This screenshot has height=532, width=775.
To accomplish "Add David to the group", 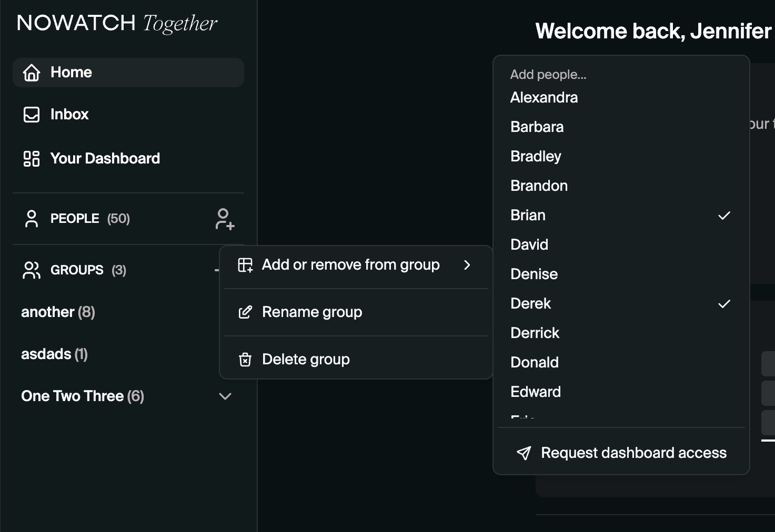I will tap(621, 245).
